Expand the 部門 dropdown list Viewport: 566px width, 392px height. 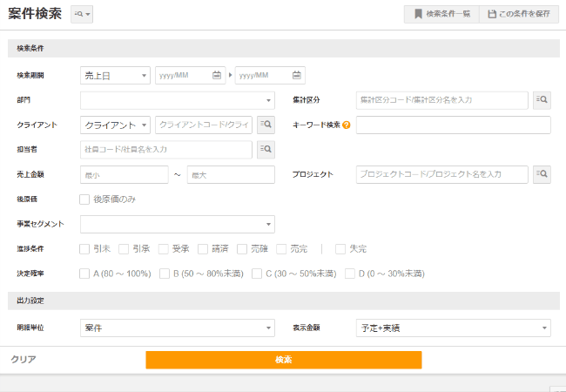click(x=177, y=100)
